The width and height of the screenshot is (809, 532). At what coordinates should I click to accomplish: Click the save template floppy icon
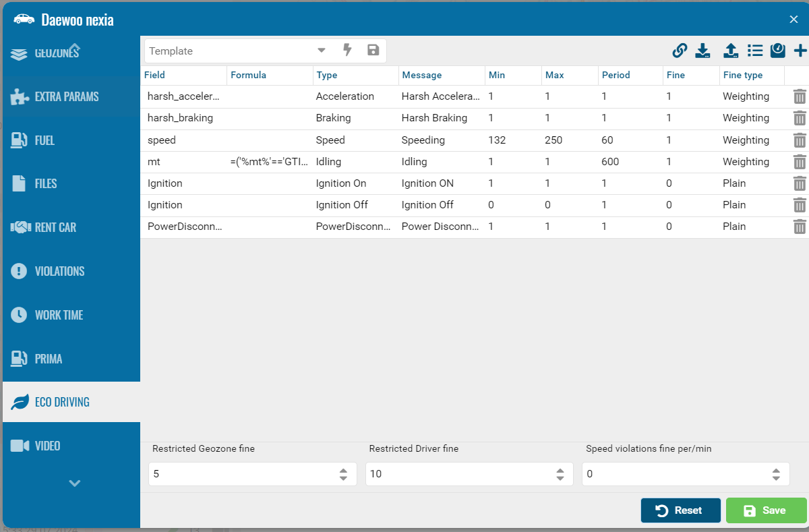[x=373, y=50]
